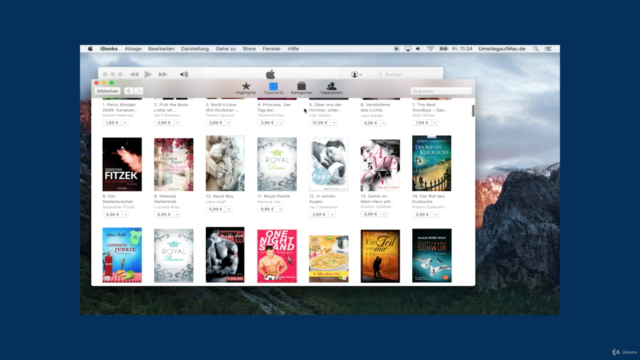Click the iTunes volume speaker icon
Image resolution: width=640 pixels, height=360 pixels.
click(184, 74)
